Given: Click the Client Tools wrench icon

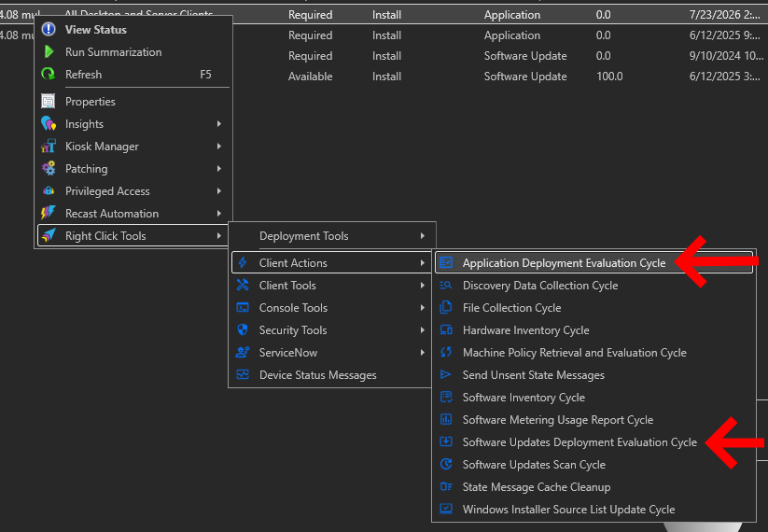Looking at the screenshot, I should pos(243,285).
